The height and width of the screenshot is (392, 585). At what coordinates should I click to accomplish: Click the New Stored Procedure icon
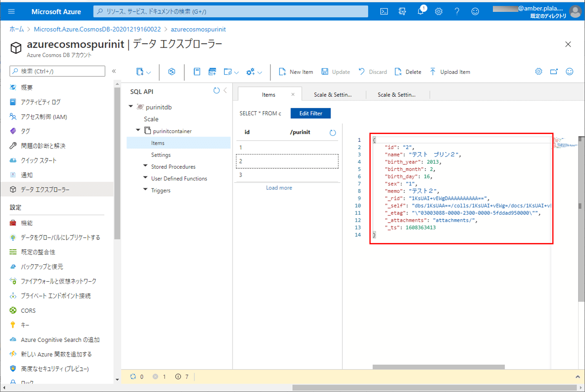point(212,72)
